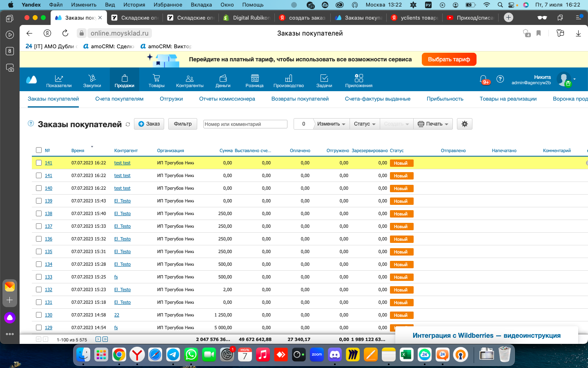Open the help question mark in header

point(500,79)
